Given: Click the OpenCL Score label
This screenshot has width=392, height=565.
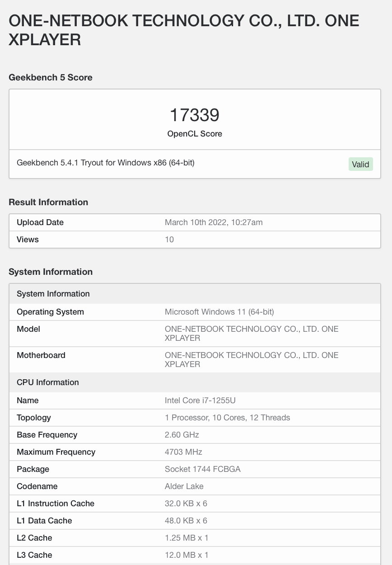Looking at the screenshot, I should pyautogui.click(x=195, y=134).
